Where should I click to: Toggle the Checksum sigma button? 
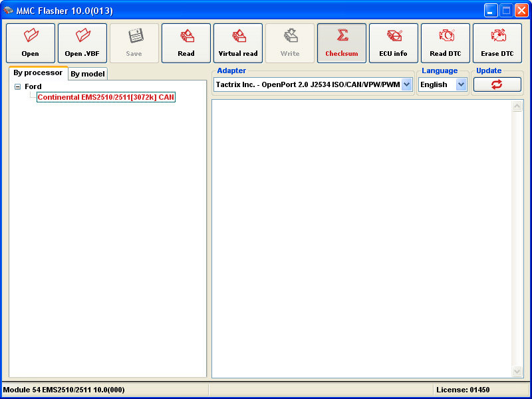pos(342,43)
